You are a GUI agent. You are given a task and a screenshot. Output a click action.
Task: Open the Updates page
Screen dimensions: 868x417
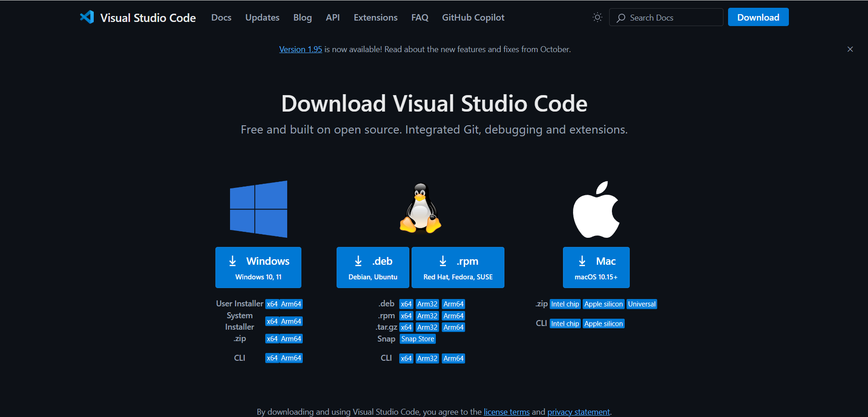[x=263, y=17]
